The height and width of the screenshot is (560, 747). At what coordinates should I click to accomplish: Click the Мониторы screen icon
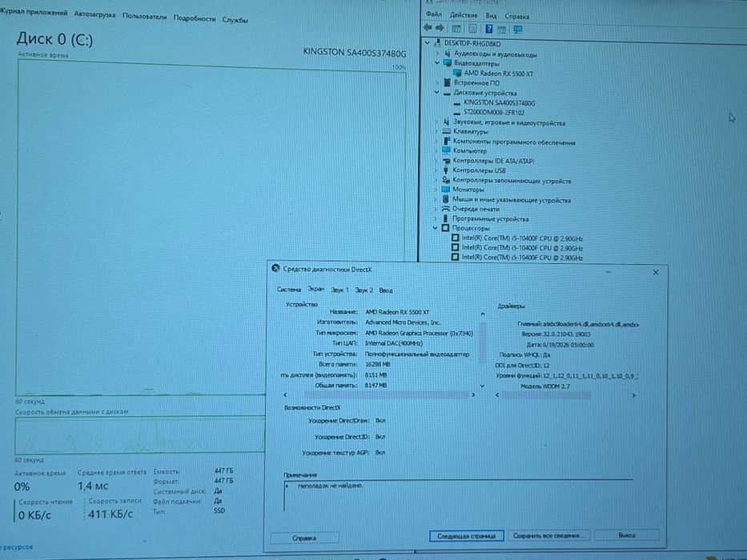tap(446, 189)
